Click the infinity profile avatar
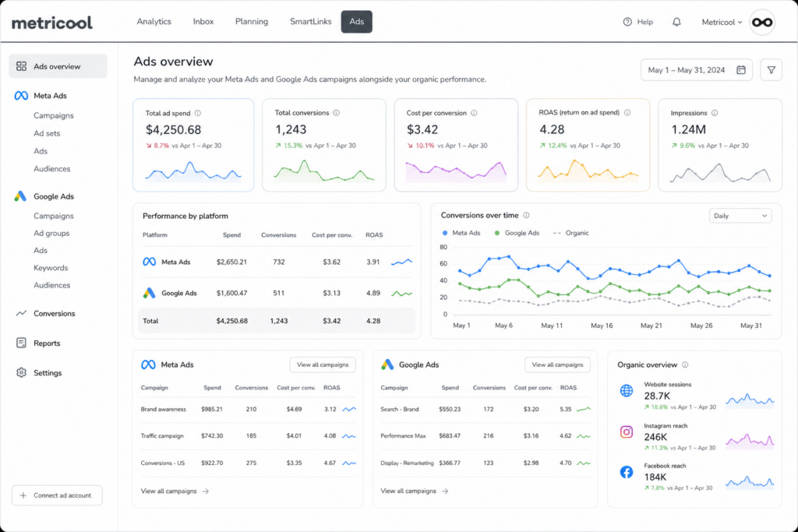 coord(762,22)
